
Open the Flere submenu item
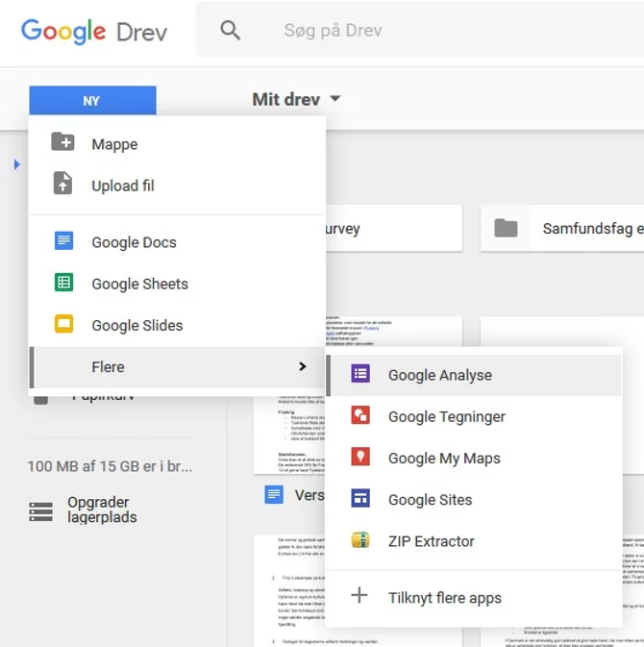click(177, 367)
